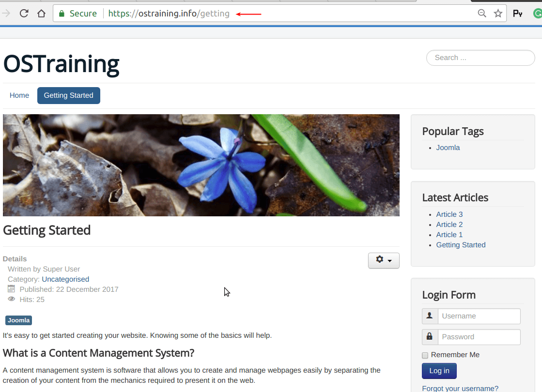The height and width of the screenshot is (392, 542).
Task: Click the green Secure padlock icon
Action: coord(62,14)
